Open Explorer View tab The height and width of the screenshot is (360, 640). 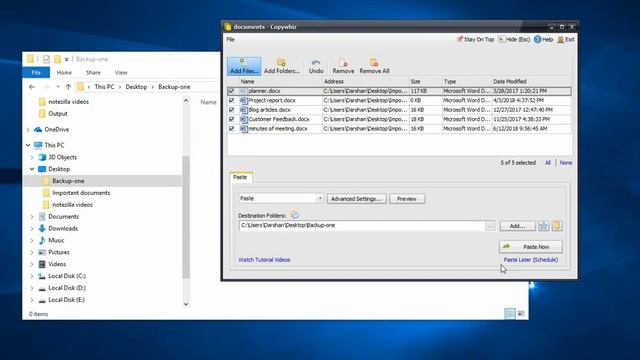click(x=121, y=73)
